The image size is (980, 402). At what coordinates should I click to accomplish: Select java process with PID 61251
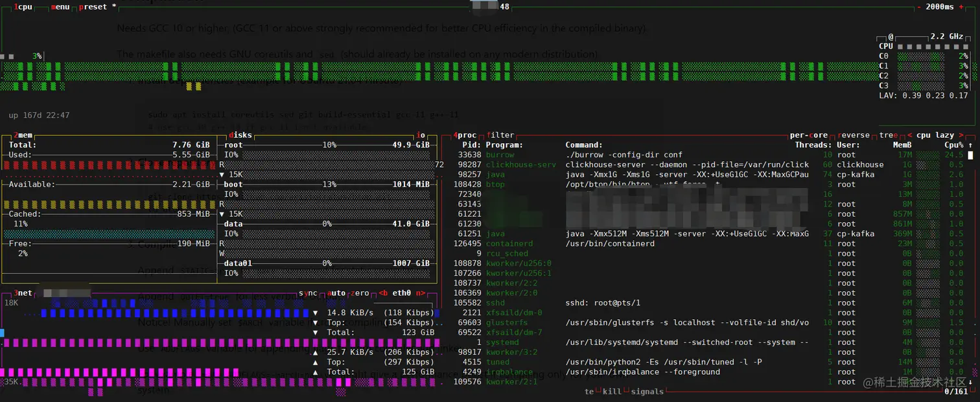point(710,234)
